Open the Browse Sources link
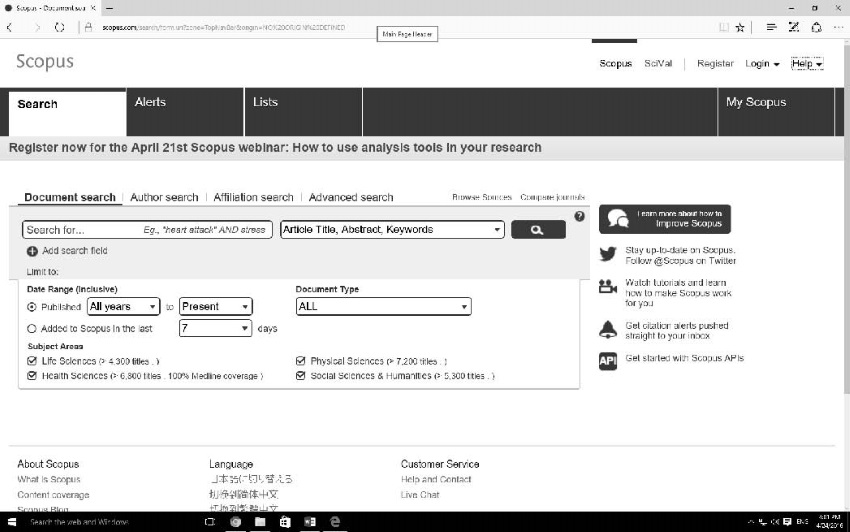The height and width of the screenshot is (532, 850). click(x=482, y=197)
